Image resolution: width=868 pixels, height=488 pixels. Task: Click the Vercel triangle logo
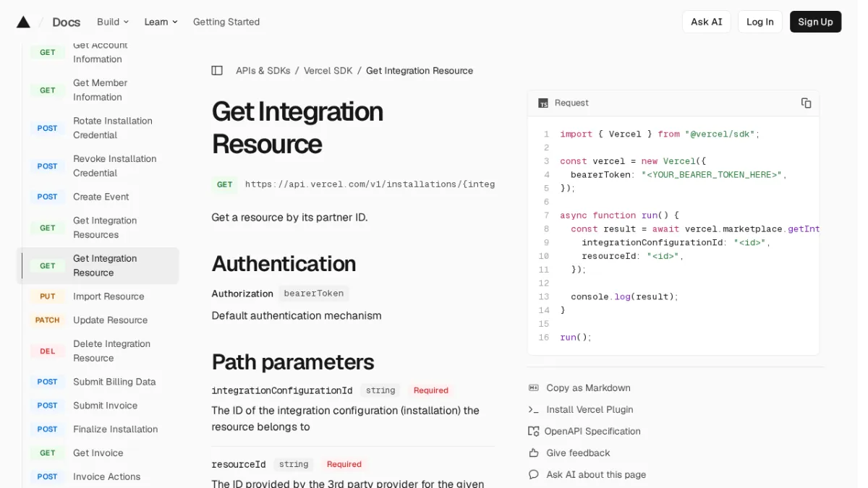tap(23, 22)
